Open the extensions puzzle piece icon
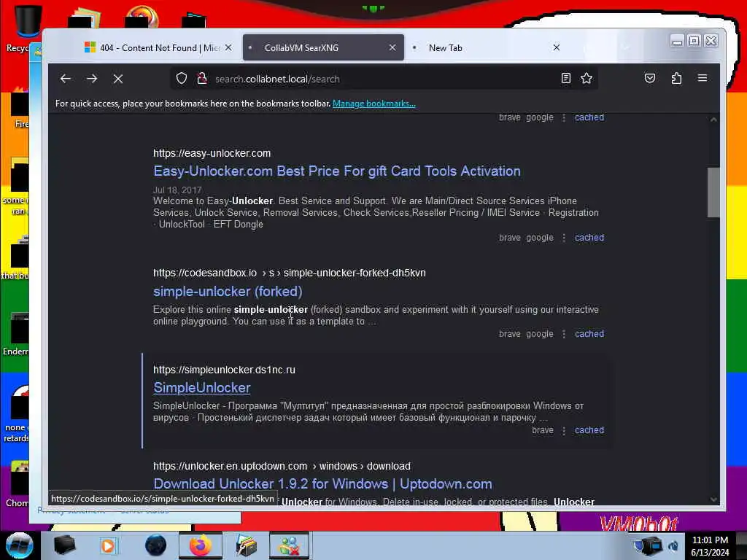This screenshot has height=560, width=747. [x=676, y=79]
